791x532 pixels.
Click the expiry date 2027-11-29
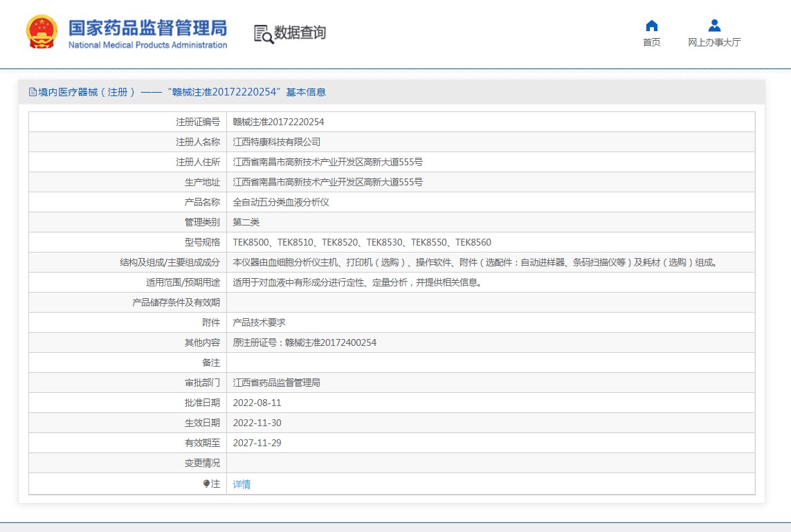click(257, 443)
